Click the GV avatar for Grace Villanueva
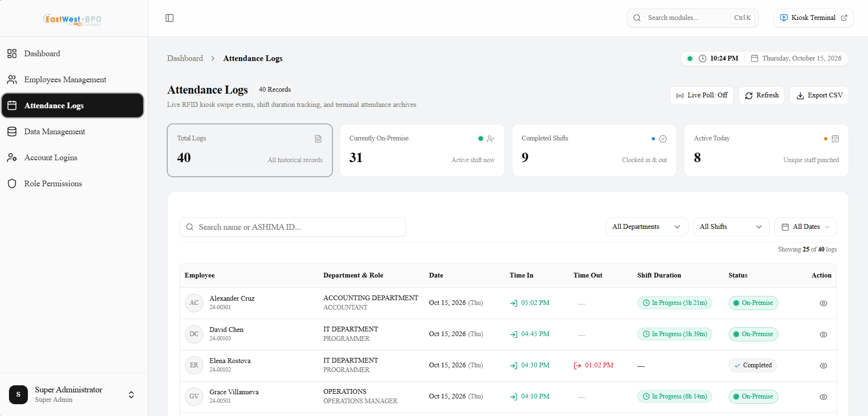Viewport: 868px width, 416px height. (x=194, y=397)
